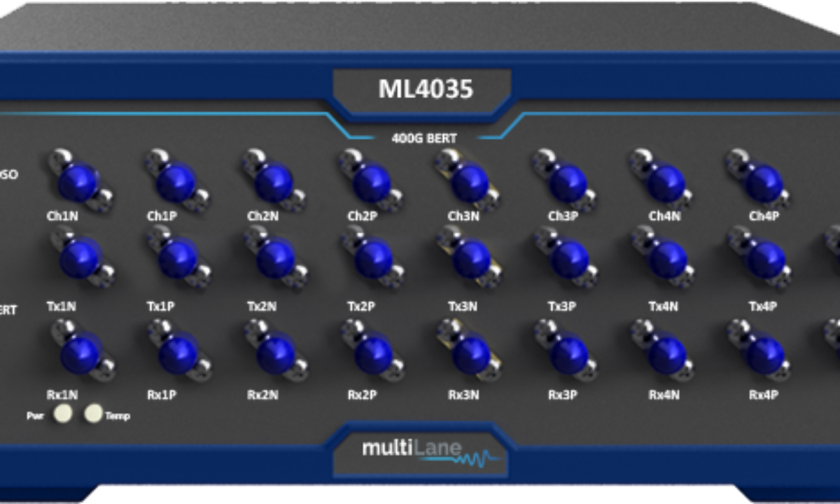Select the Tx2P text label

[x=363, y=306]
